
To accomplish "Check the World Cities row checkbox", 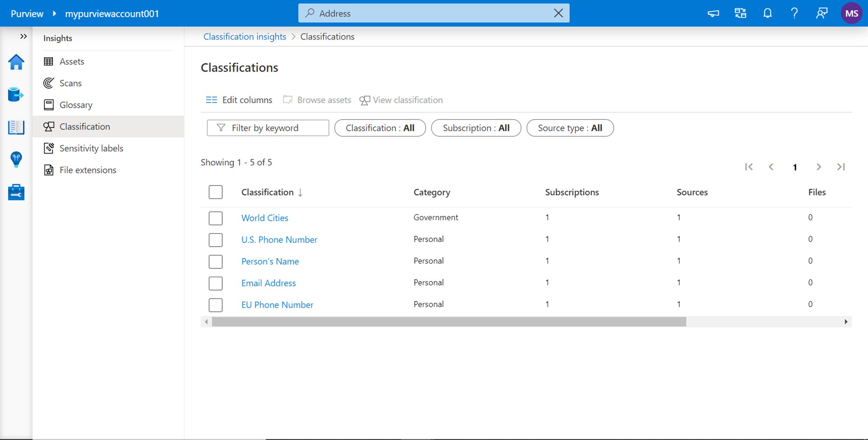I will tap(215, 218).
